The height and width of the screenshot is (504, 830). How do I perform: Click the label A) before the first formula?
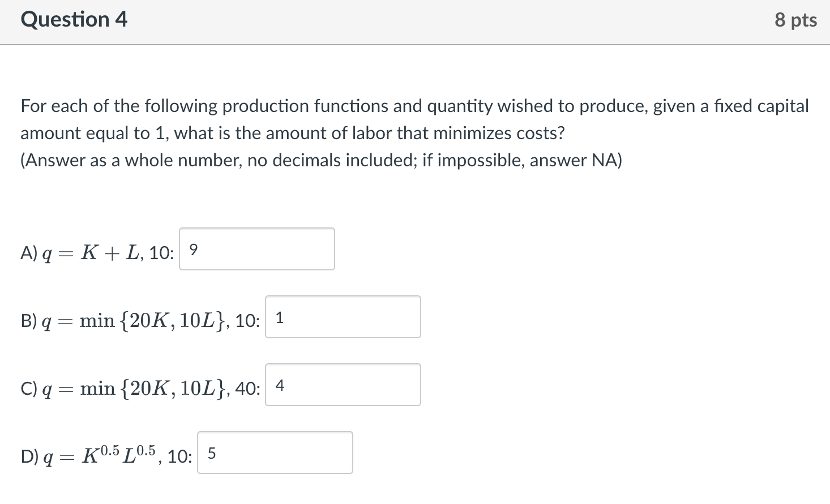(29, 253)
